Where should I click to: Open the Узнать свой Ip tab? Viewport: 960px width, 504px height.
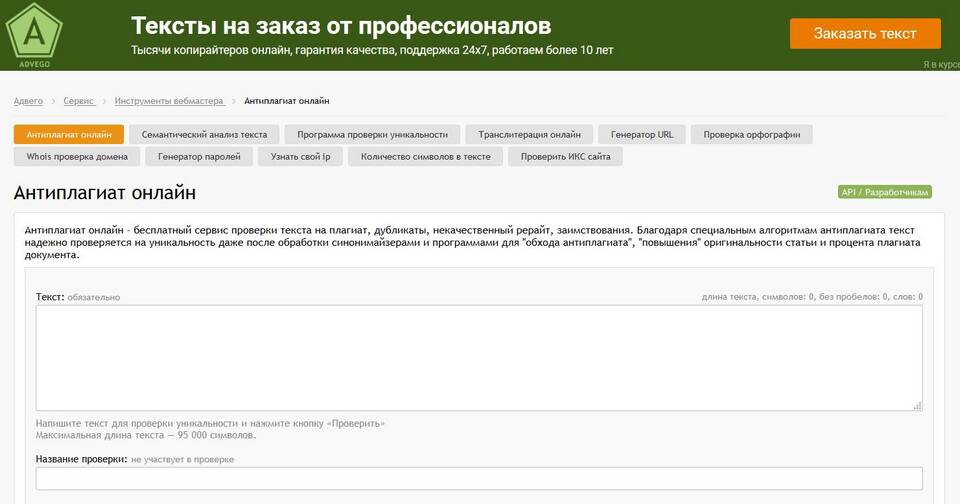pos(300,156)
